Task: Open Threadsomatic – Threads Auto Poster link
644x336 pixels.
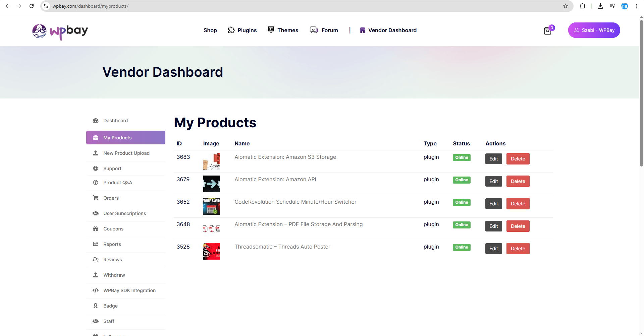Action: pyautogui.click(x=282, y=247)
